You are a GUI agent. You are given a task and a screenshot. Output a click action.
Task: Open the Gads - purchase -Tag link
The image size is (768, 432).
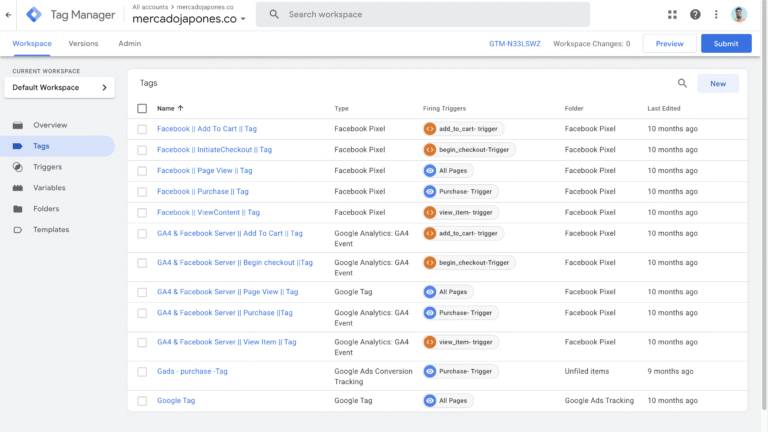coord(192,371)
